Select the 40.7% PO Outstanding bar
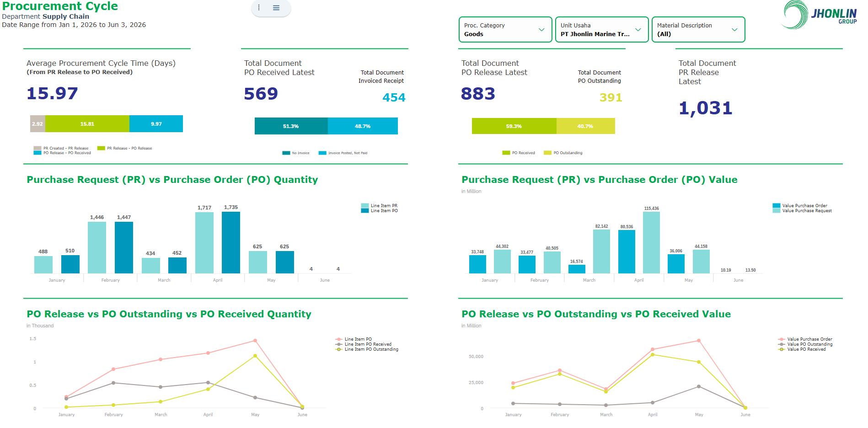868x428 pixels. pos(585,126)
